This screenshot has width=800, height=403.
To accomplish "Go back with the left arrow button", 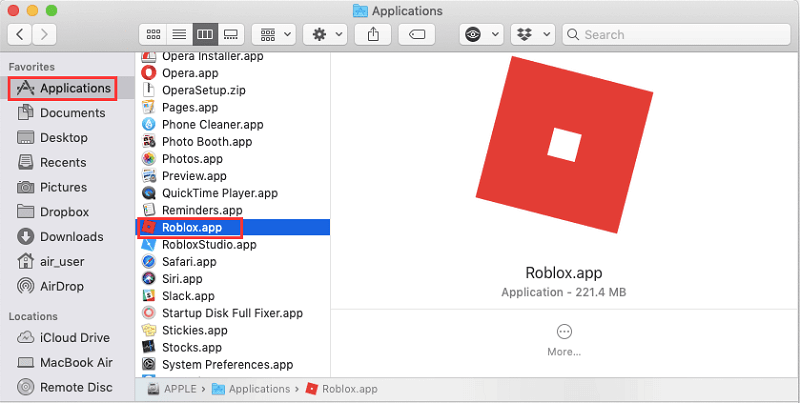I will (20, 34).
